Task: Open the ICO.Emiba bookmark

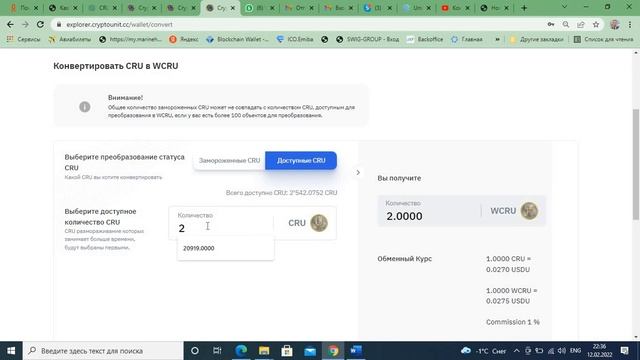Action: pos(295,40)
